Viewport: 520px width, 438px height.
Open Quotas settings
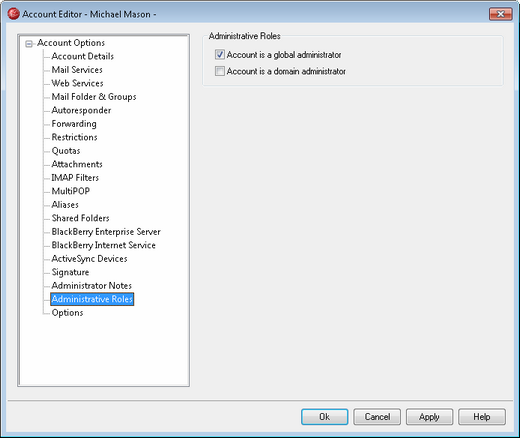click(66, 151)
